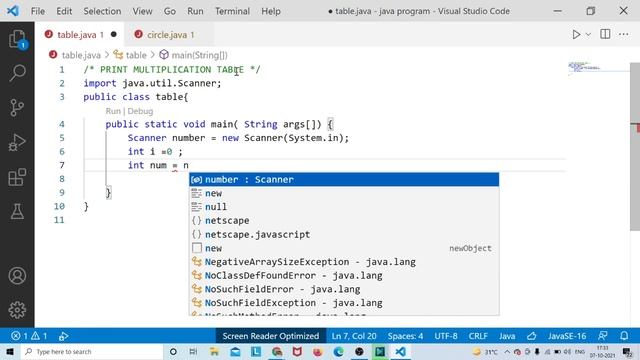
Task: Click the Debug CodeLens link
Action: tap(140, 111)
